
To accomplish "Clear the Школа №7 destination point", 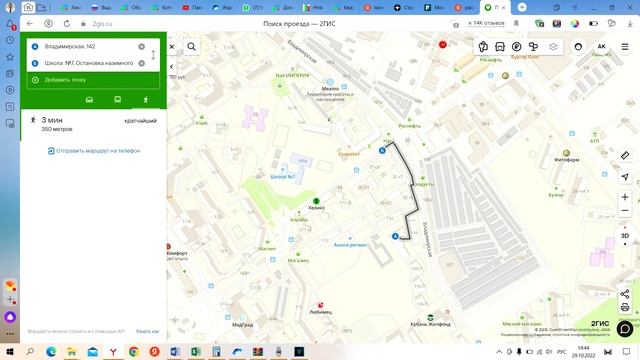I will [142, 63].
